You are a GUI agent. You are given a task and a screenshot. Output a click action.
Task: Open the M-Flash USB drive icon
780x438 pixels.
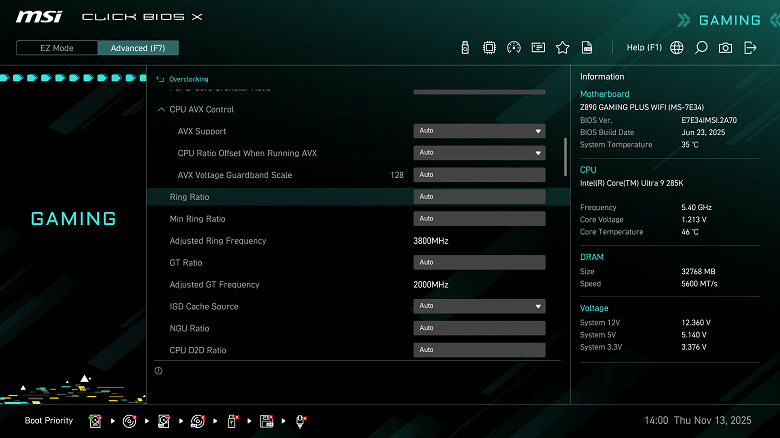[x=465, y=47]
